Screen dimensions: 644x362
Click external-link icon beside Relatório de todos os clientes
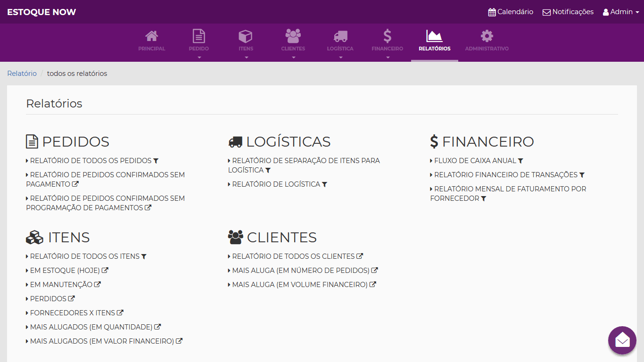(360, 256)
